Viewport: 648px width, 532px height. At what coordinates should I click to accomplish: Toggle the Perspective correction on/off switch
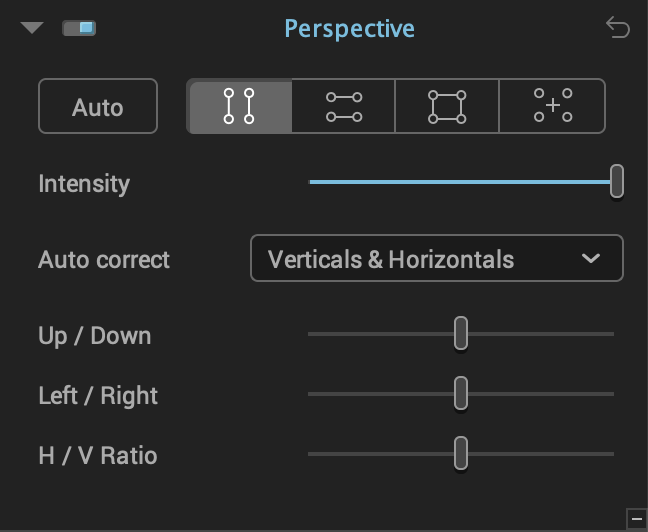coord(79,29)
